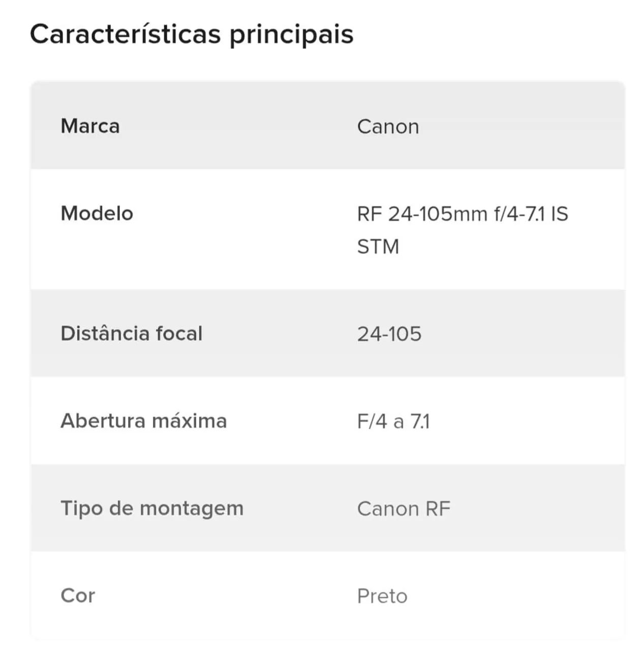
Task: Click the STM text in the model value
Action: [x=378, y=247]
